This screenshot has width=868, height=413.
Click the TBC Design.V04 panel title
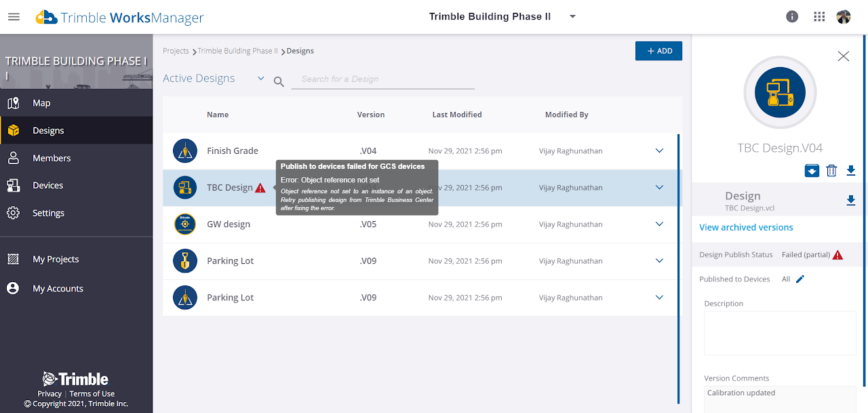pyautogui.click(x=780, y=148)
